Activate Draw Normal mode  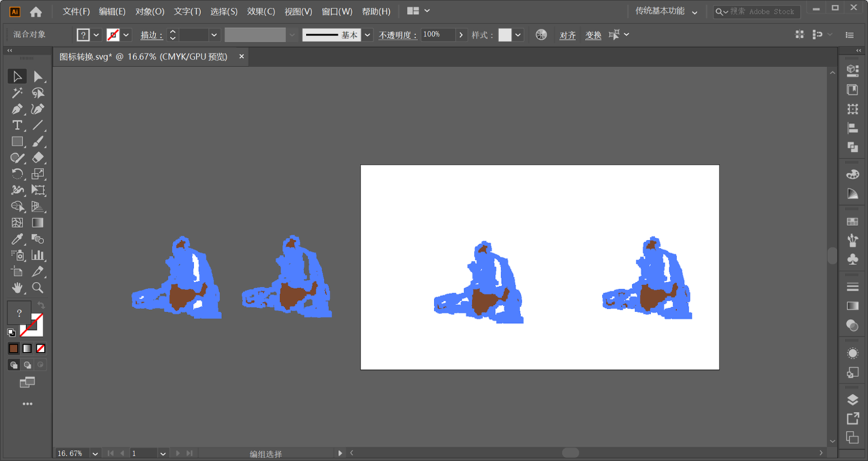[13, 364]
